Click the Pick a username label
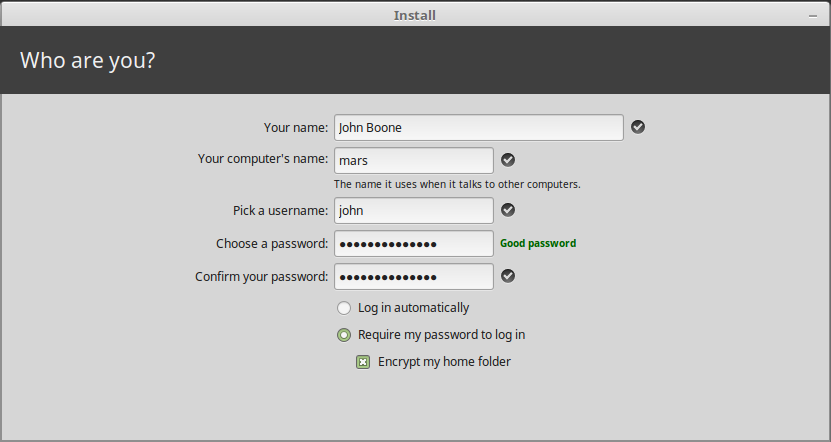 [280, 210]
